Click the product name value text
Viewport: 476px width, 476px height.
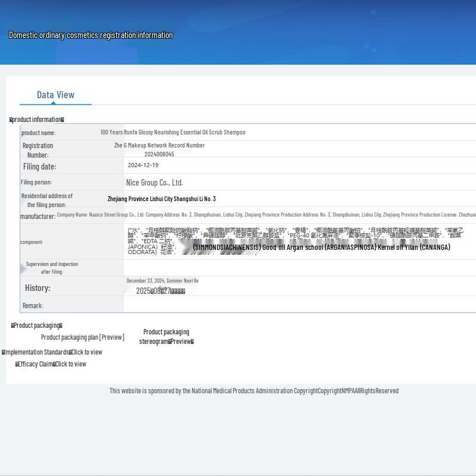(x=173, y=132)
